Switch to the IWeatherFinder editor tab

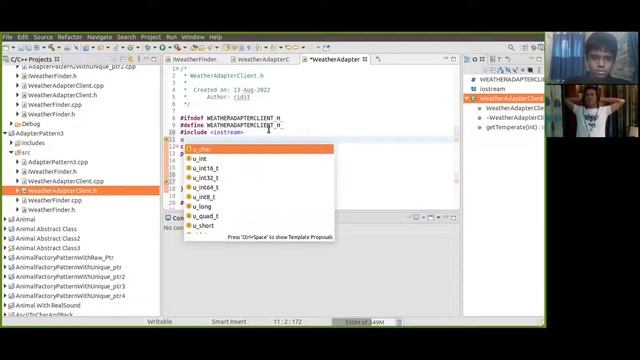195,59
